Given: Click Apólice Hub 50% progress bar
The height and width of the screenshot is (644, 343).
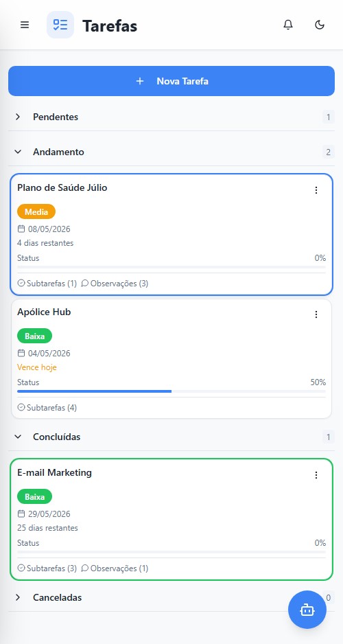Looking at the screenshot, I should tap(171, 391).
